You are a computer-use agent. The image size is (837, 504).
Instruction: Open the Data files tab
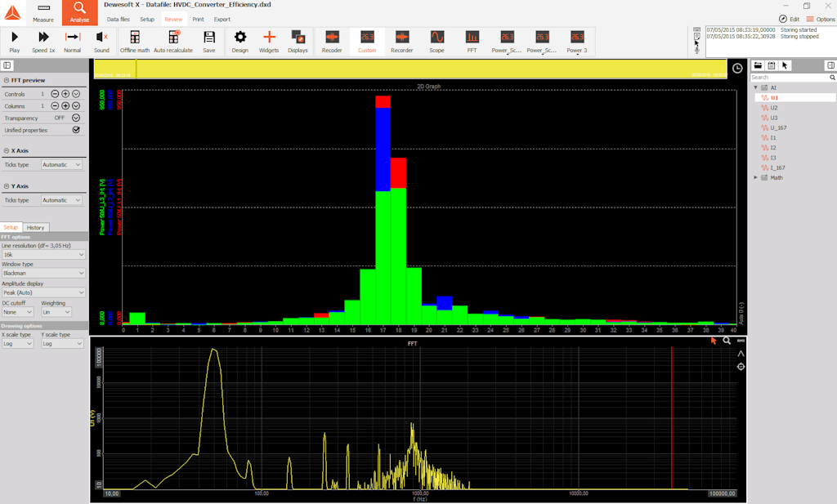point(118,20)
